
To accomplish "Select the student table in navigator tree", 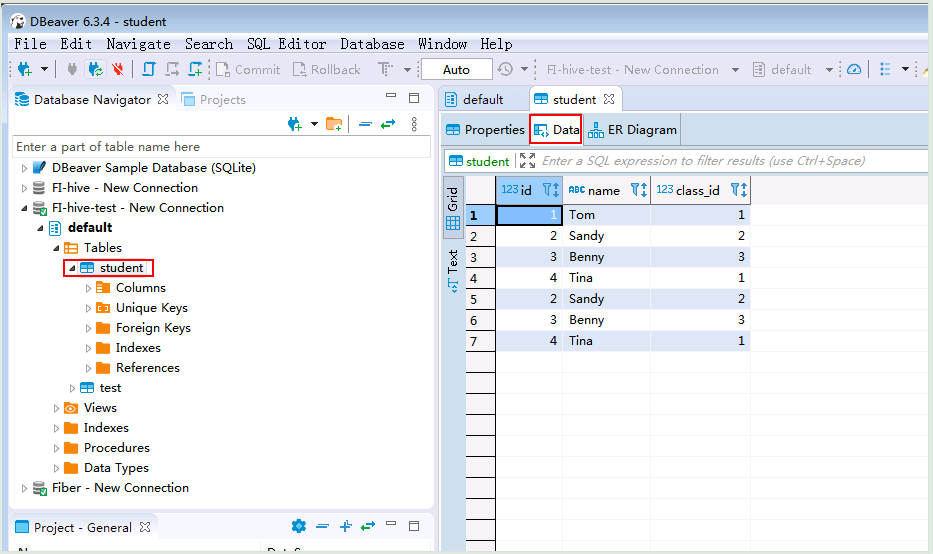I will click(121, 268).
